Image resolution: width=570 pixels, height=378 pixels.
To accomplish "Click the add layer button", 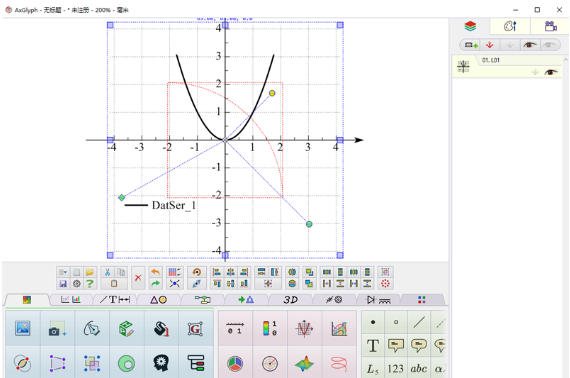I will [471, 45].
